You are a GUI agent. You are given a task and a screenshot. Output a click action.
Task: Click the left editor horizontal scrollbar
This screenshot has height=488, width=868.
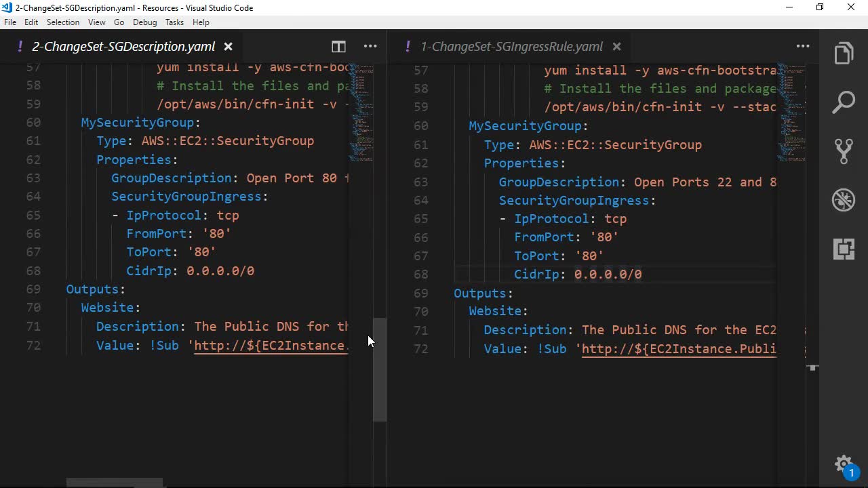pyautogui.click(x=114, y=483)
